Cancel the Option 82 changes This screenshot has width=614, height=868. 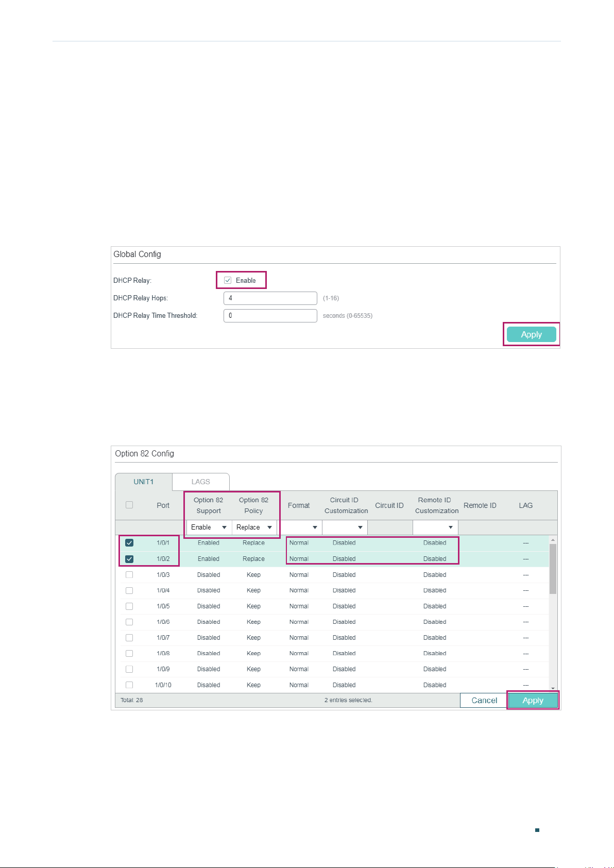pyautogui.click(x=484, y=701)
